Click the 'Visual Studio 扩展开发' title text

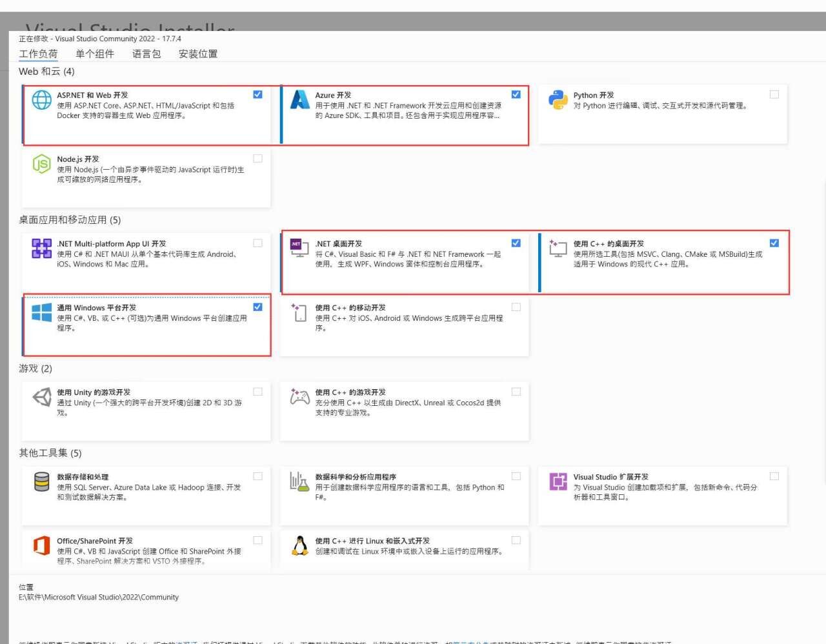[x=611, y=477]
